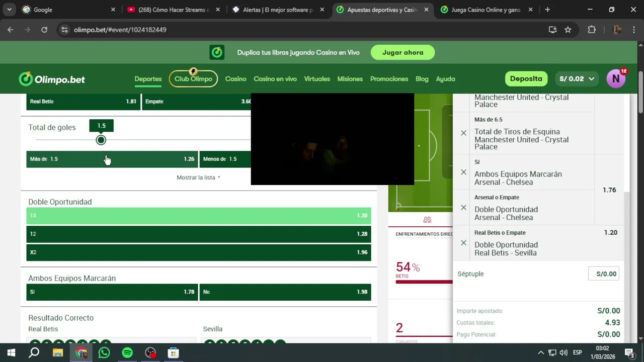Show hidden system tray icons
The width and height of the screenshot is (644, 362).
[x=541, y=352]
